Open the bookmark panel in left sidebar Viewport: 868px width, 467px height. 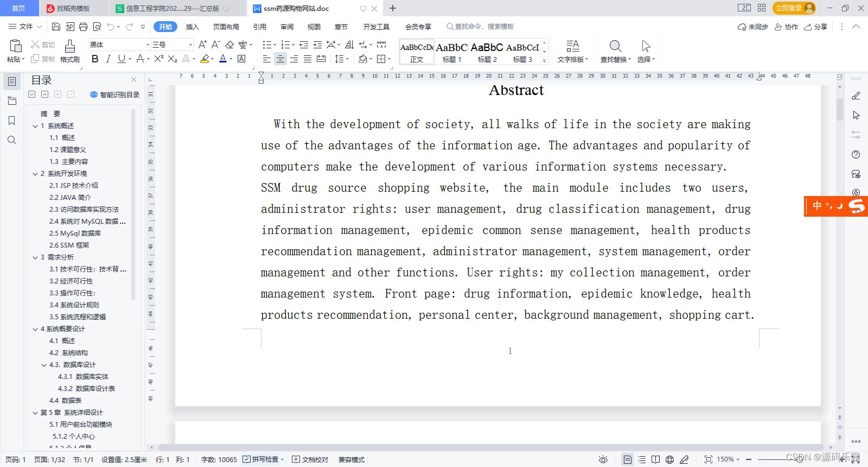(x=12, y=121)
